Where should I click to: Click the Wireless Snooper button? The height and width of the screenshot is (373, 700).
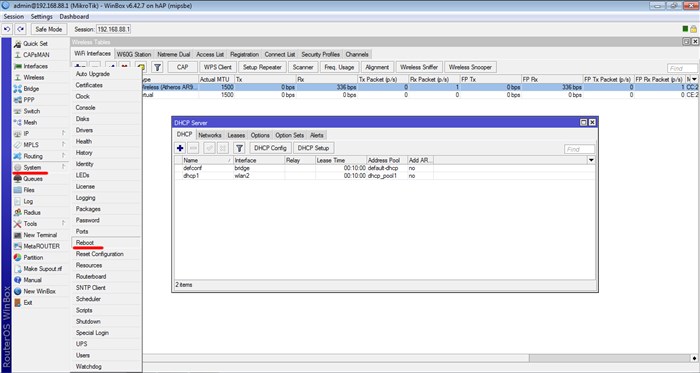tap(470, 67)
